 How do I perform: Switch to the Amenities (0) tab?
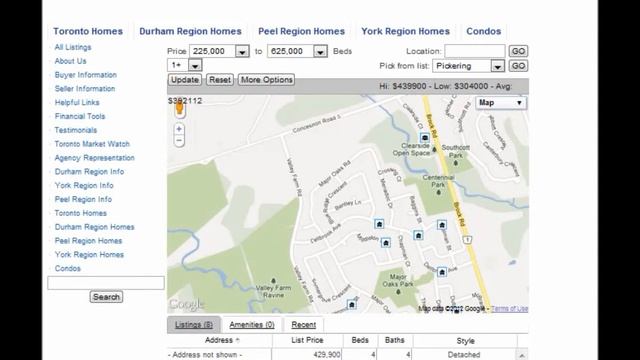coord(252,325)
